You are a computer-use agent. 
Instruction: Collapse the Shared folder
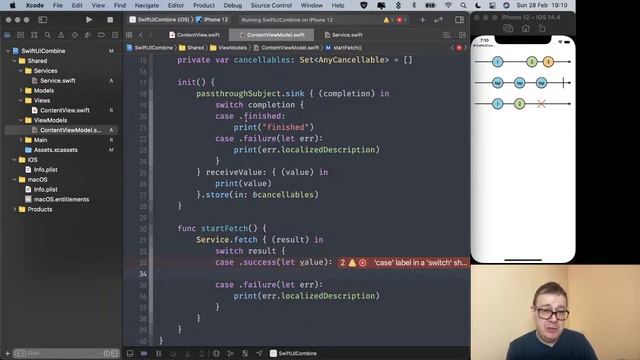pyautogui.click(x=14, y=61)
